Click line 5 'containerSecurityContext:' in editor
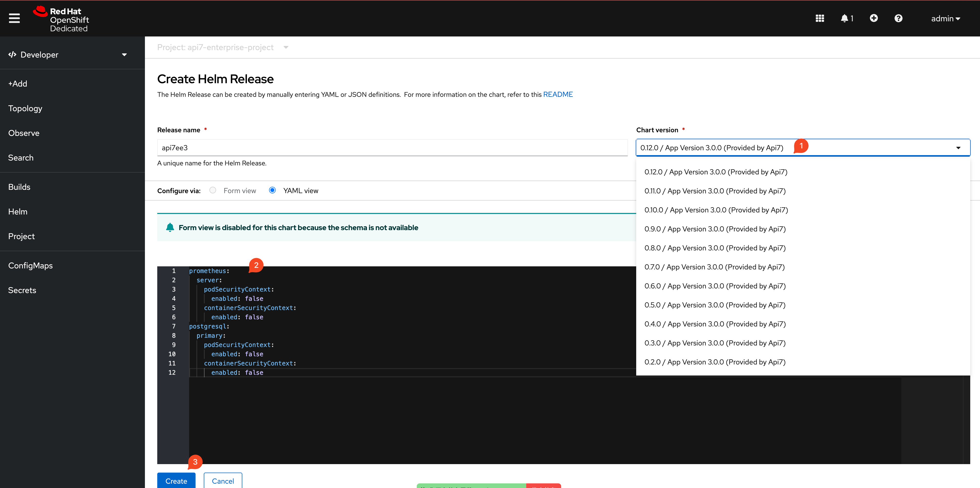This screenshot has height=488, width=980. 250,308
